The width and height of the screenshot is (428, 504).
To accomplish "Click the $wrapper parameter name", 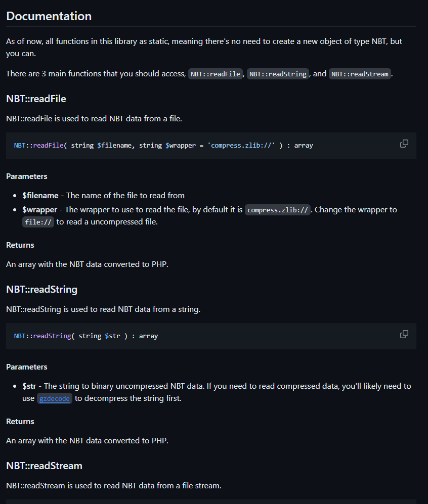I will (39, 210).
